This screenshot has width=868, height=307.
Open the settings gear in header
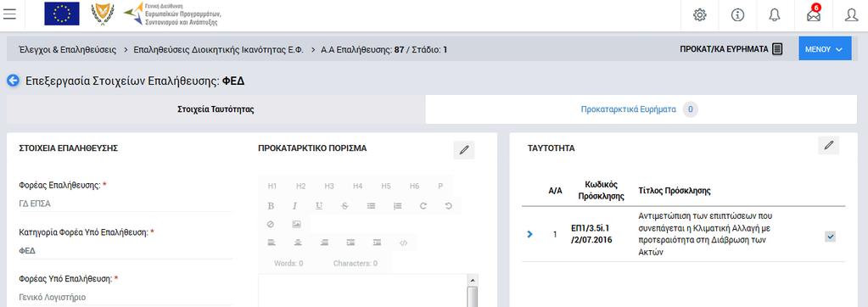click(x=700, y=15)
